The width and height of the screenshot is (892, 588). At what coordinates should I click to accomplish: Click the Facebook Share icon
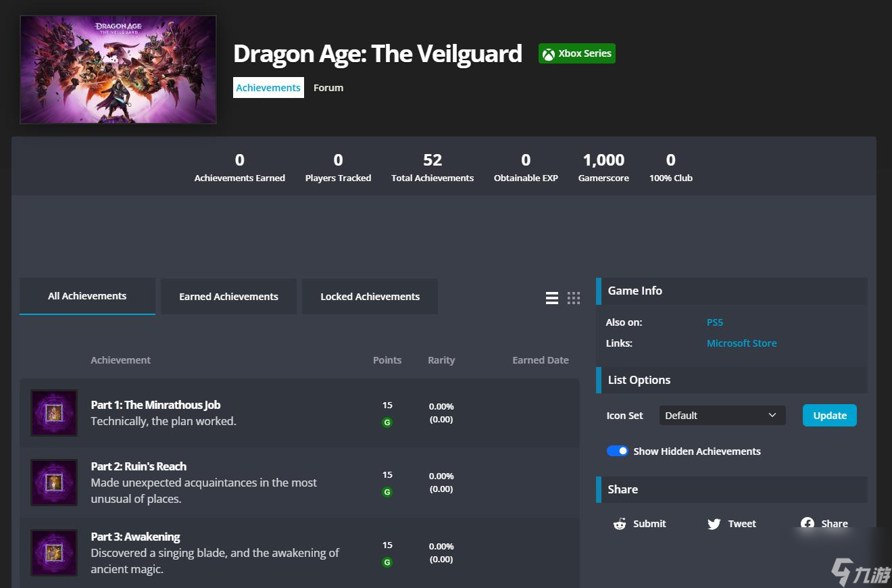click(808, 524)
